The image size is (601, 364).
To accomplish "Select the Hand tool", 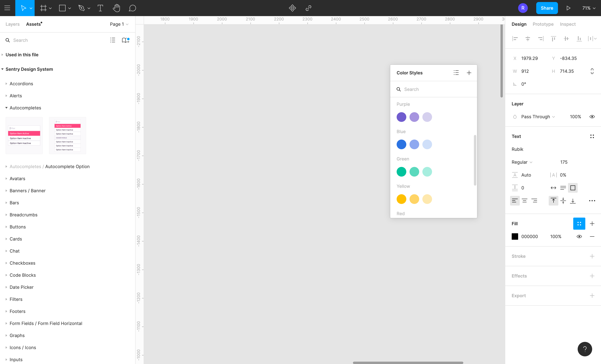I will tap(116, 8).
